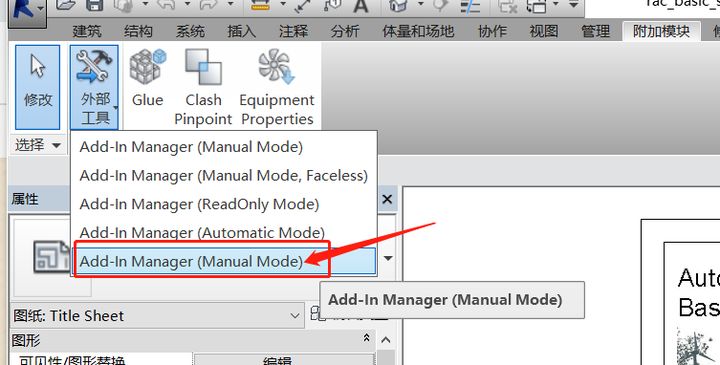The height and width of the screenshot is (365, 720).
Task: Switch to the 协作 ribbon tab
Action: (492, 31)
